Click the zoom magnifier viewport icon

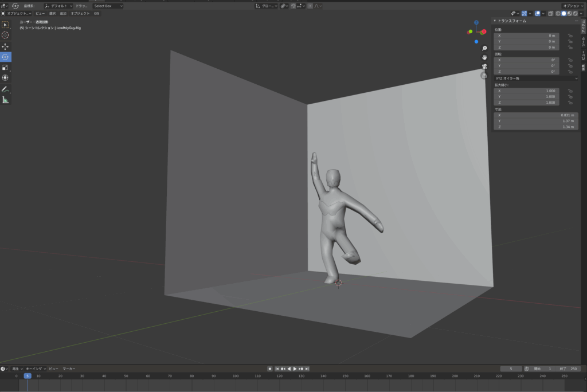484,49
